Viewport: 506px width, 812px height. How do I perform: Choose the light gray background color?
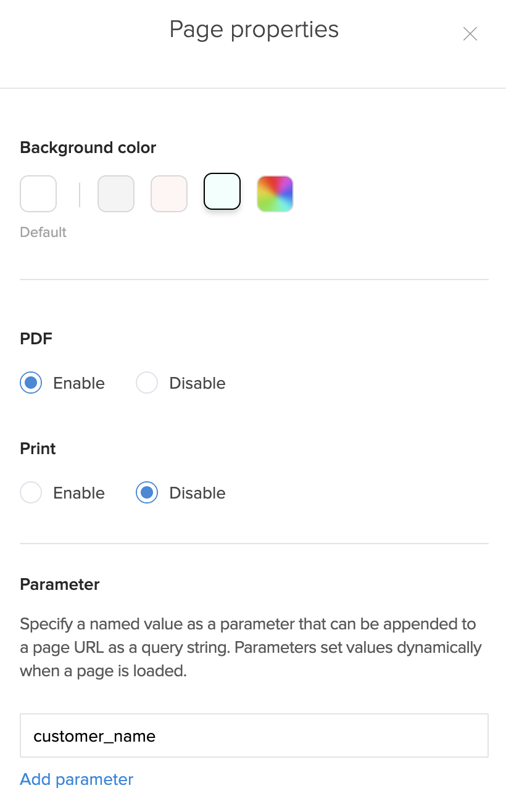[116, 194]
